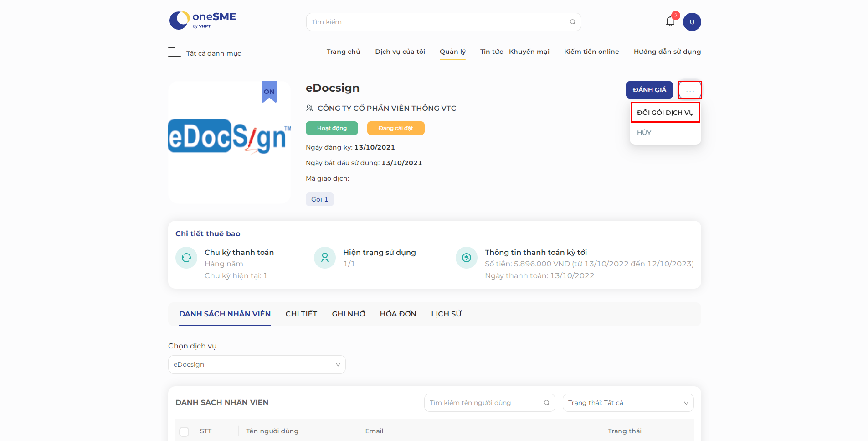Open the notification bell

pos(670,21)
